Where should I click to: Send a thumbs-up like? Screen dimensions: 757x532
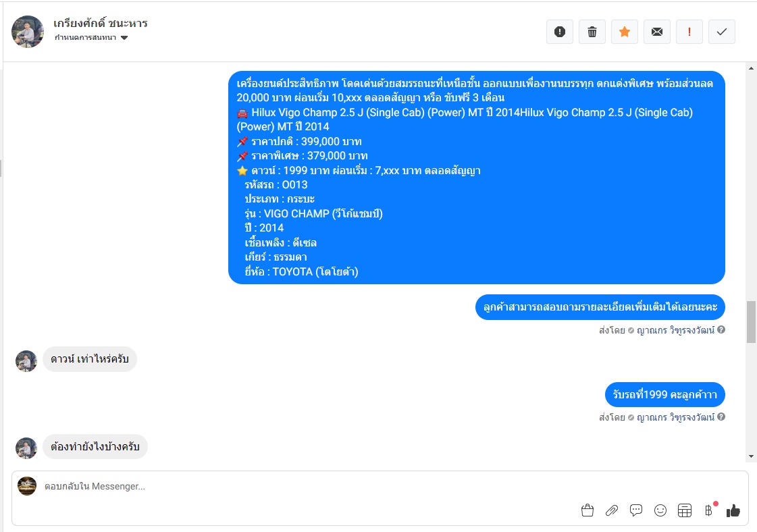click(733, 510)
